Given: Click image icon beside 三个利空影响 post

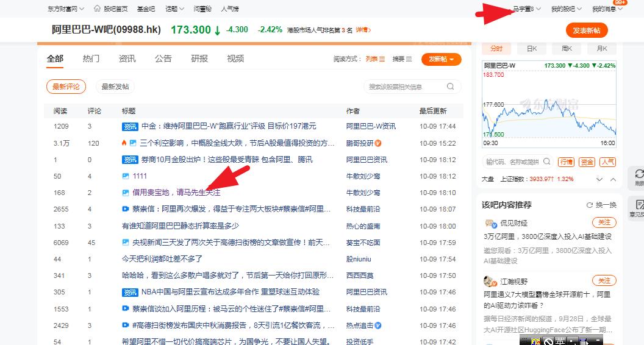Looking at the screenshot, I should (133, 143).
